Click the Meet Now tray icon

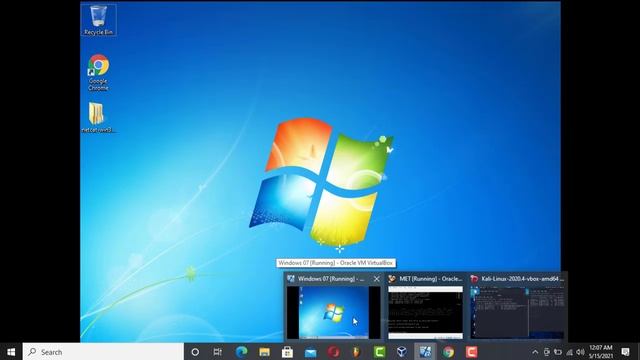pyautogui.click(x=547, y=352)
